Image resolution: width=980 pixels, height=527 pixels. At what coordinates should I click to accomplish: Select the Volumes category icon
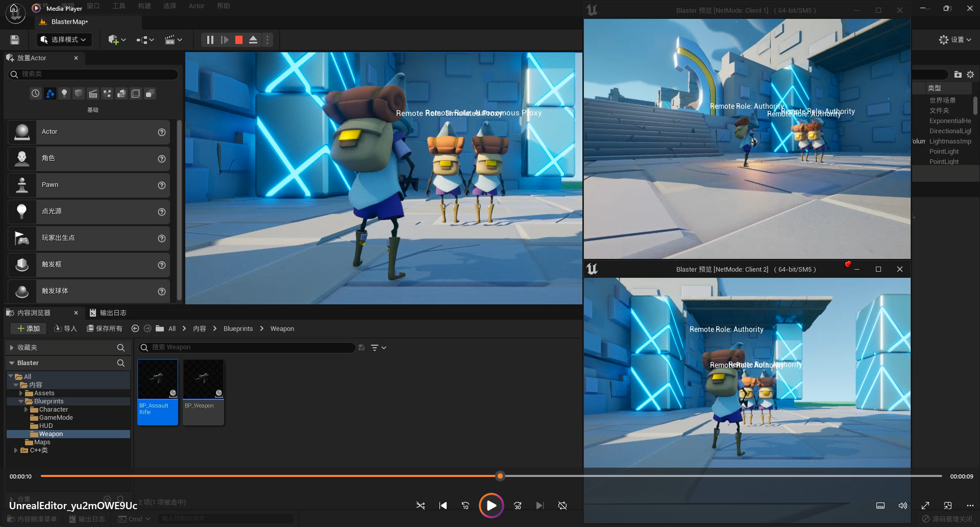click(136, 93)
